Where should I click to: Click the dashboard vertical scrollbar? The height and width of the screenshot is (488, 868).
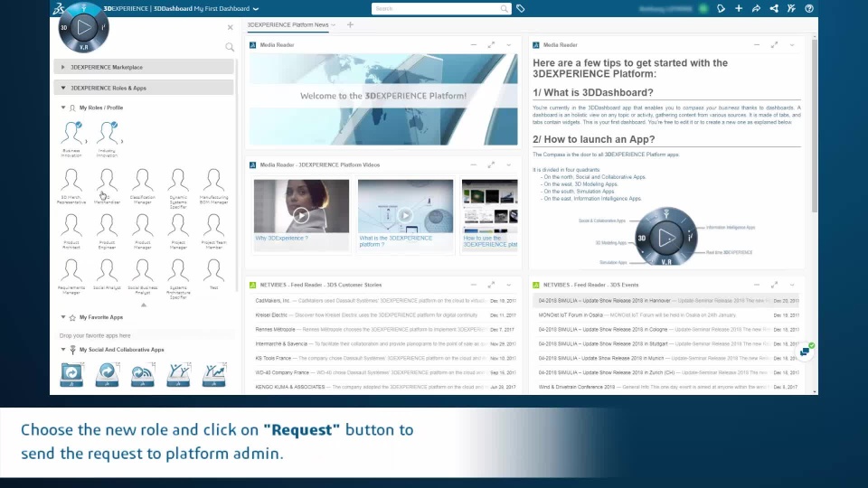coord(815,125)
